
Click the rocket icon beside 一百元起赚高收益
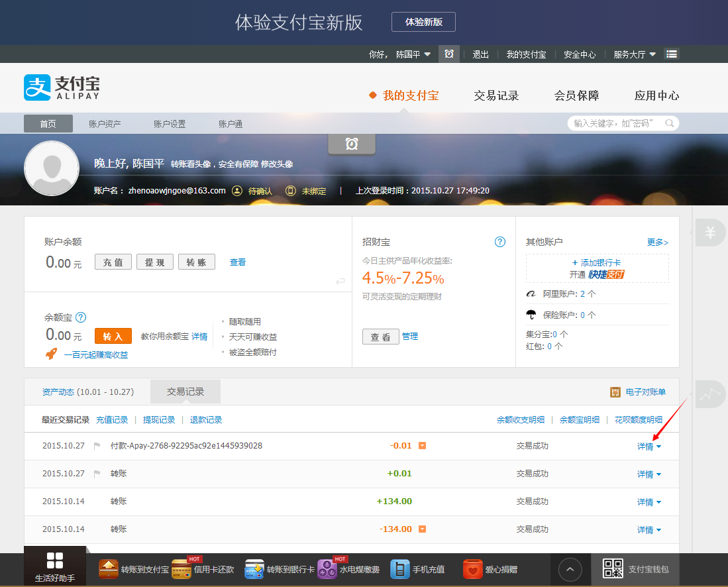(x=52, y=354)
